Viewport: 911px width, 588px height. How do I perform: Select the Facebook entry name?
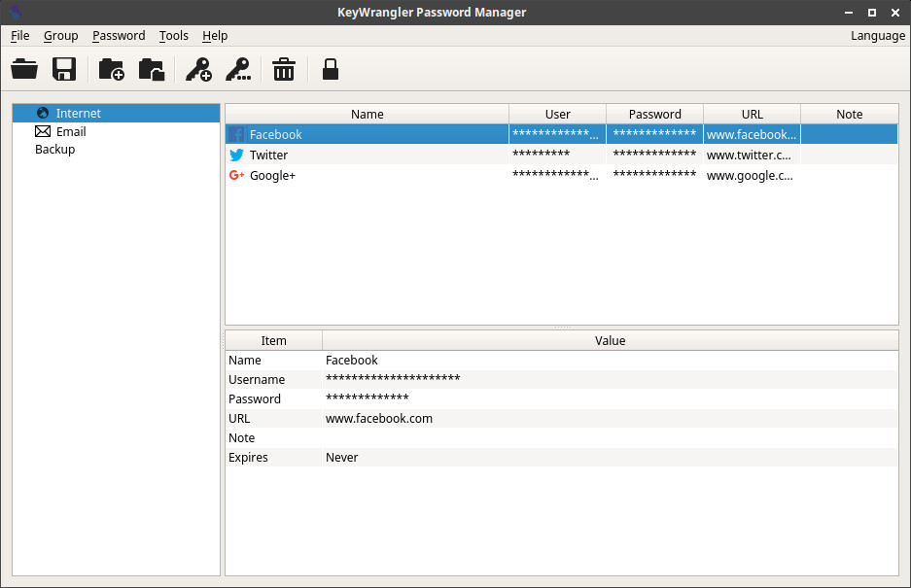click(x=275, y=135)
